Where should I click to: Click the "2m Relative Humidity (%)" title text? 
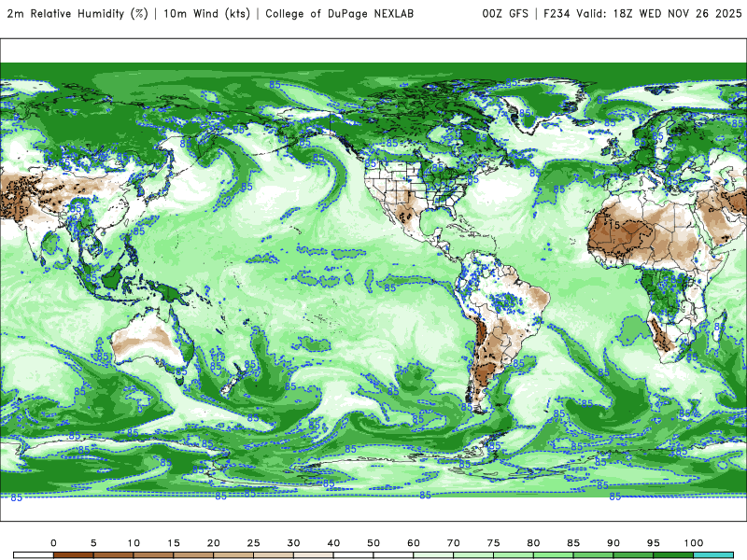point(78,14)
